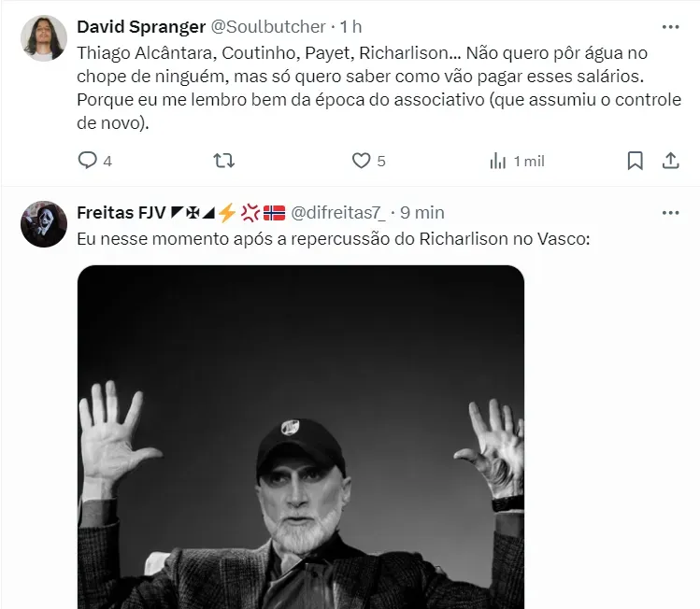Screen dimensions: 700x609
Task: Open the more options menu on Freitas FJV's tweet
Action: coord(670,213)
